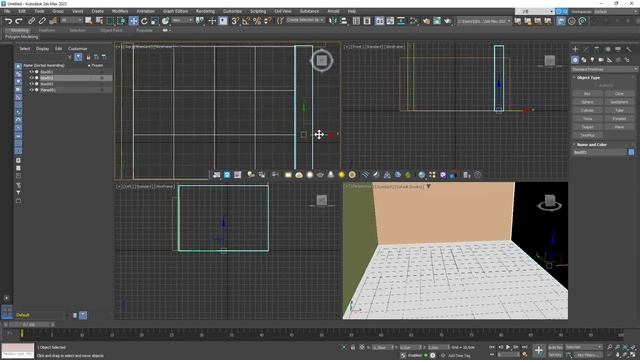Collapse the Name and Color rollout
The height and width of the screenshot is (360, 640).
pos(591,144)
